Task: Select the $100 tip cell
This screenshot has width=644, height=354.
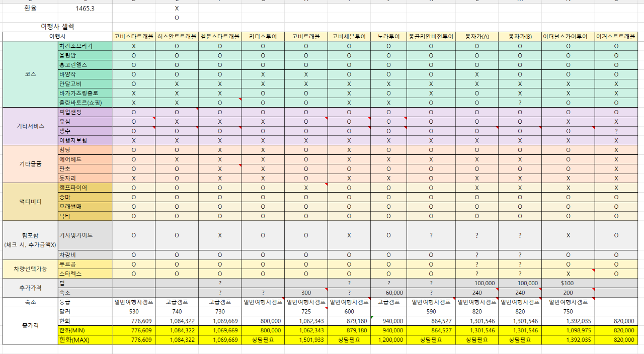Action: (568, 283)
